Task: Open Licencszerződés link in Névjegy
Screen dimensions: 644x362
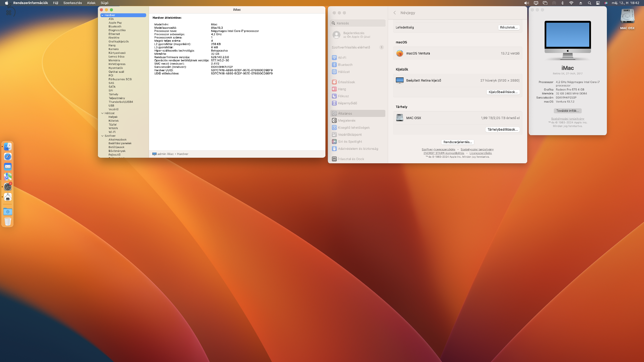Action: coord(480,153)
